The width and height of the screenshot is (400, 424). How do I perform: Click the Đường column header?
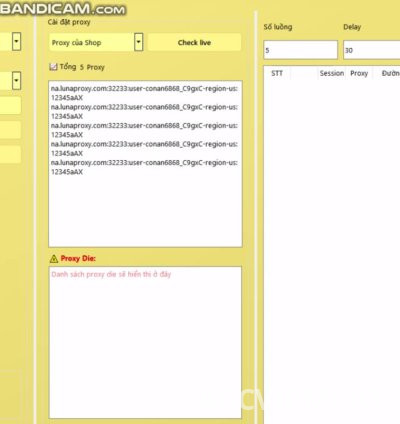click(x=391, y=73)
